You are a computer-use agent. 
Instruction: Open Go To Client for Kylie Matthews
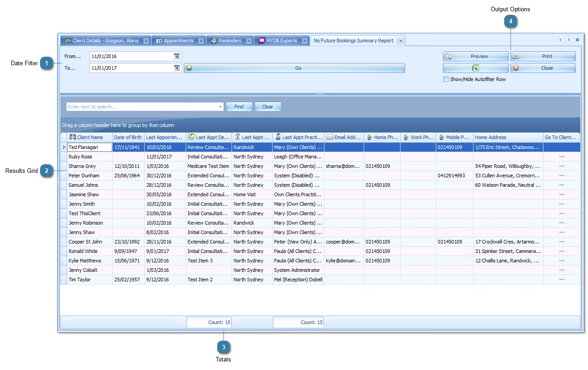(x=561, y=261)
